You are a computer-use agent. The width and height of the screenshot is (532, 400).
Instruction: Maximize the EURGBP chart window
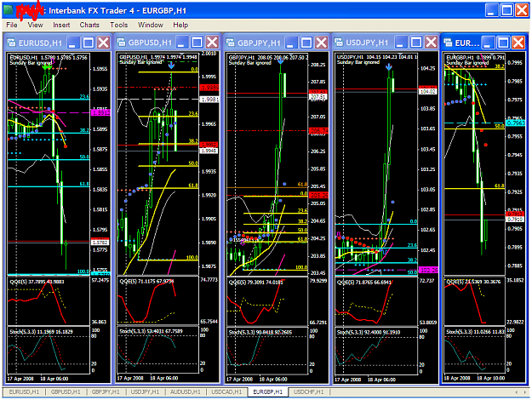[x=504, y=43]
